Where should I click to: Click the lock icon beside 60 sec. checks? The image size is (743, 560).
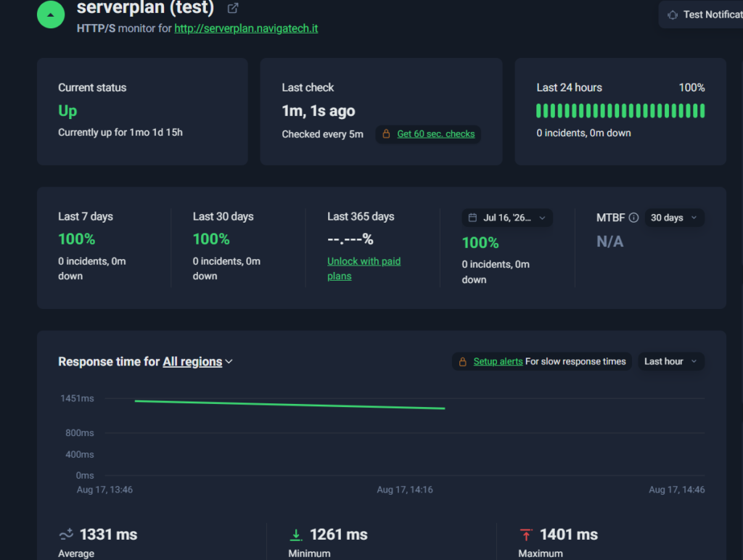click(x=386, y=134)
